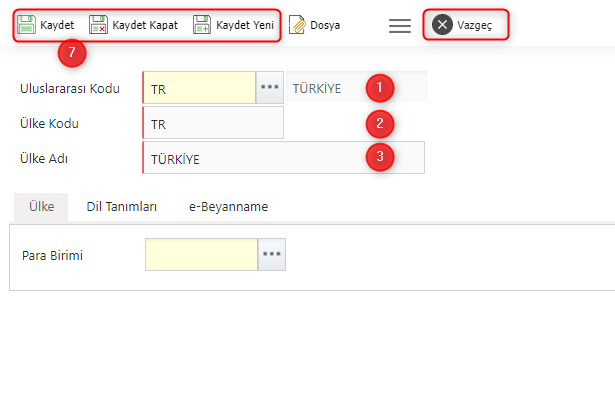The height and width of the screenshot is (399, 615).
Task: Open the Dosya attachment icon
Action: 297,25
